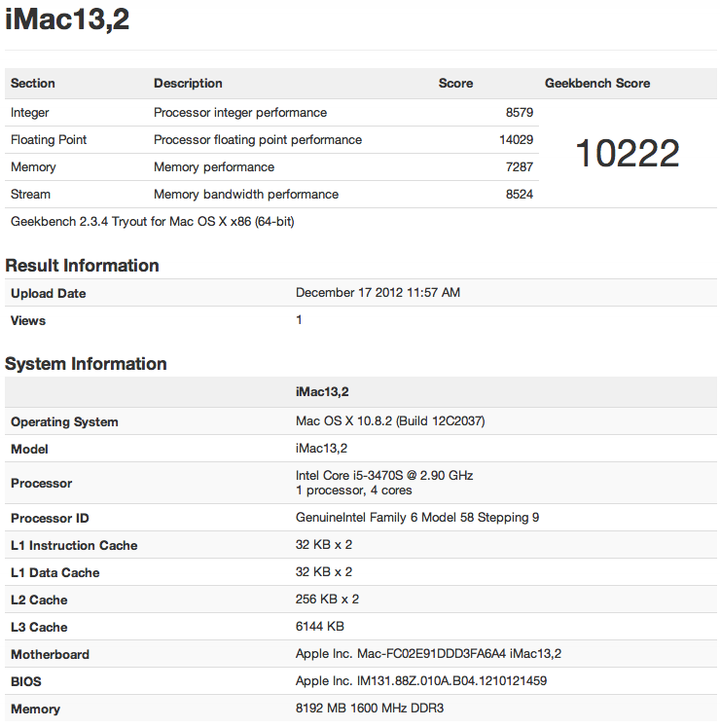Click 'Intel Core i5-3470S @ 2.90 GHz' text
720x728 pixels.
pyautogui.click(x=384, y=476)
